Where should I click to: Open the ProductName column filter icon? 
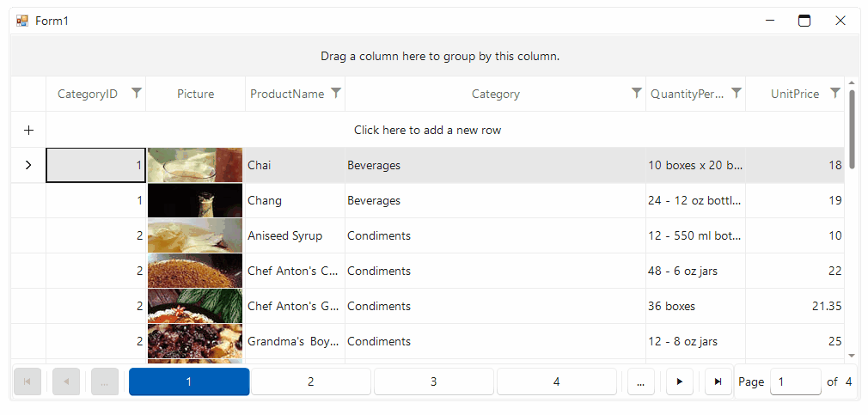click(335, 93)
